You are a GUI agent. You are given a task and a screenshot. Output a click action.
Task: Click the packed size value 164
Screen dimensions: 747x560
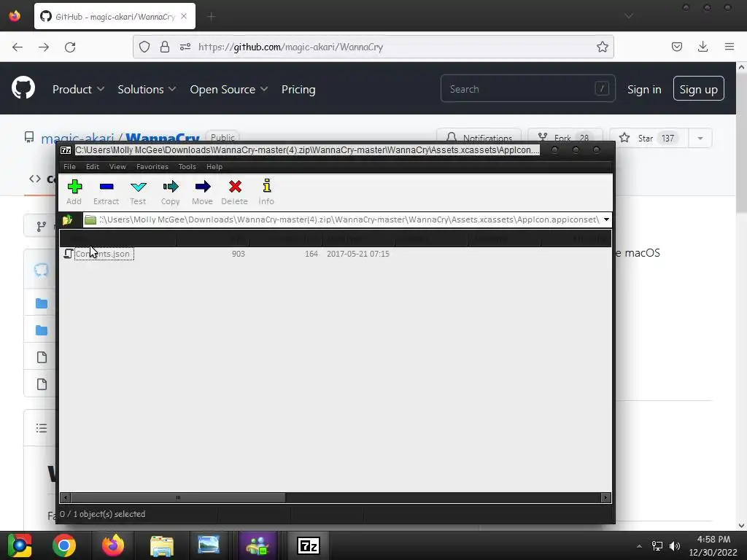click(311, 254)
